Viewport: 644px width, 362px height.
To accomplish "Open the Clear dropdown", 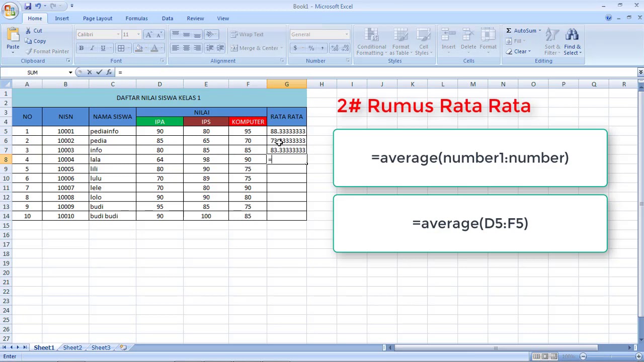I will [x=529, y=51].
